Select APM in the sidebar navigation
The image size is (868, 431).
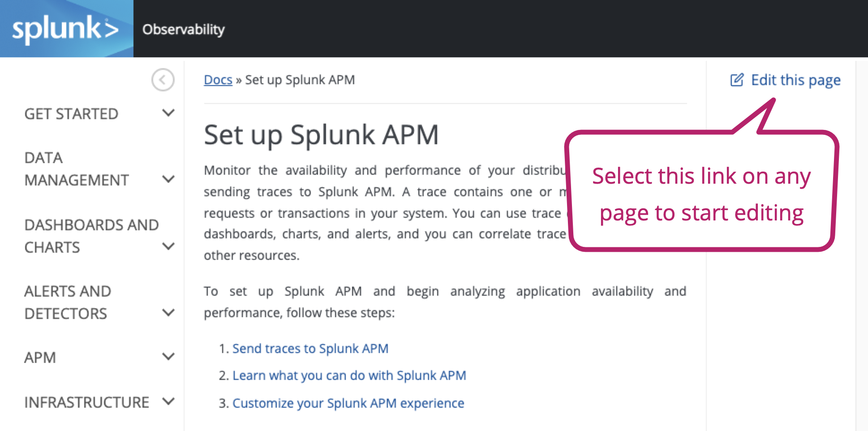tap(40, 357)
